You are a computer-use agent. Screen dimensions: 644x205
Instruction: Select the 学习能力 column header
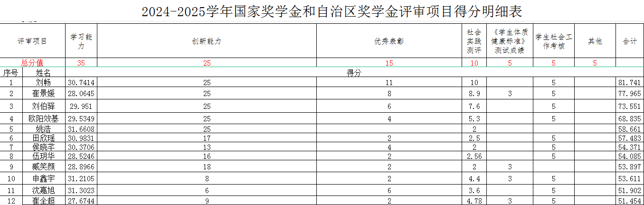(81, 41)
